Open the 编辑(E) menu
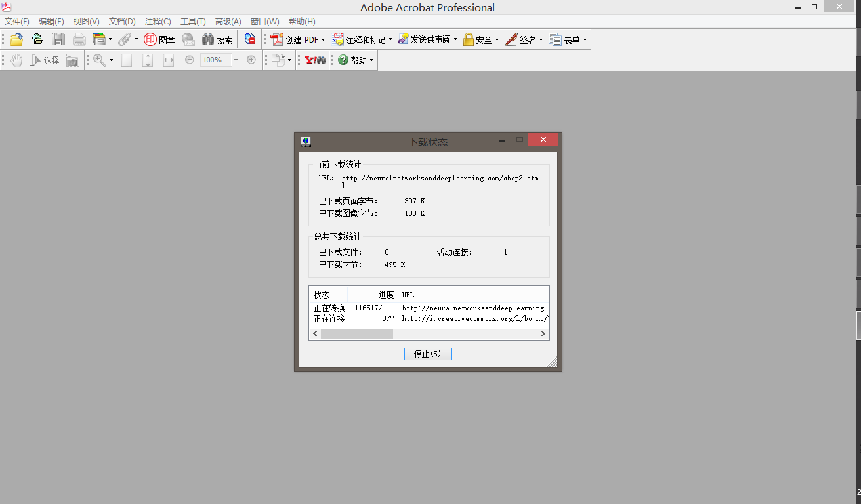Viewport: 861px width, 504px height. 51,21
